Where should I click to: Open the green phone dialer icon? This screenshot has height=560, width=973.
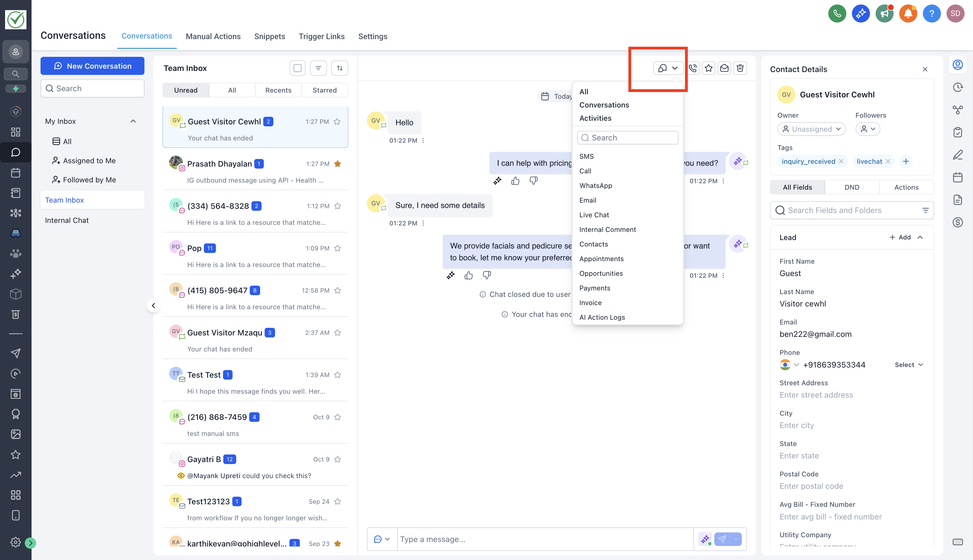pyautogui.click(x=837, y=14)
